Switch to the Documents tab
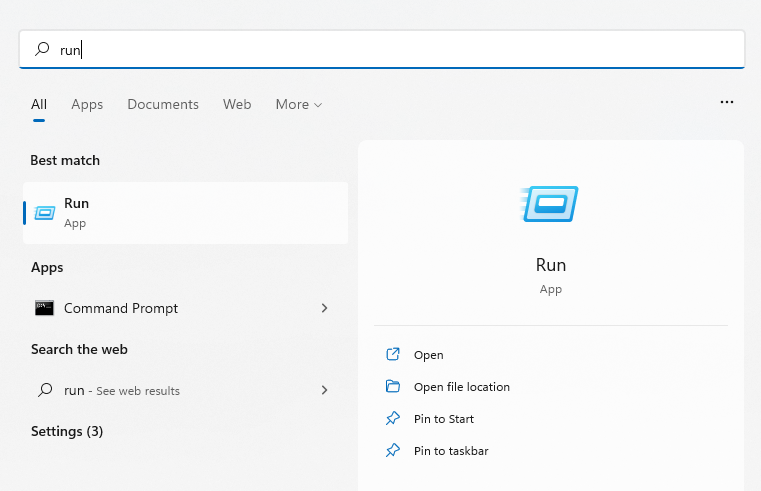761x491 pixels. point(163,104)
